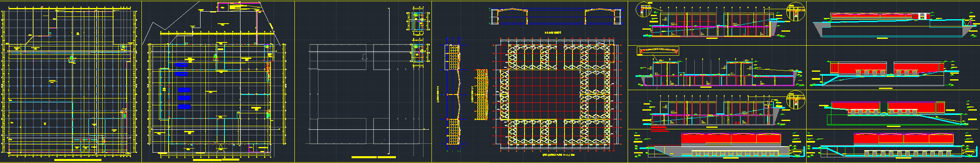
Task: Select the circular detail callout in the third section drawing
Action: click(x=795, y=100)
